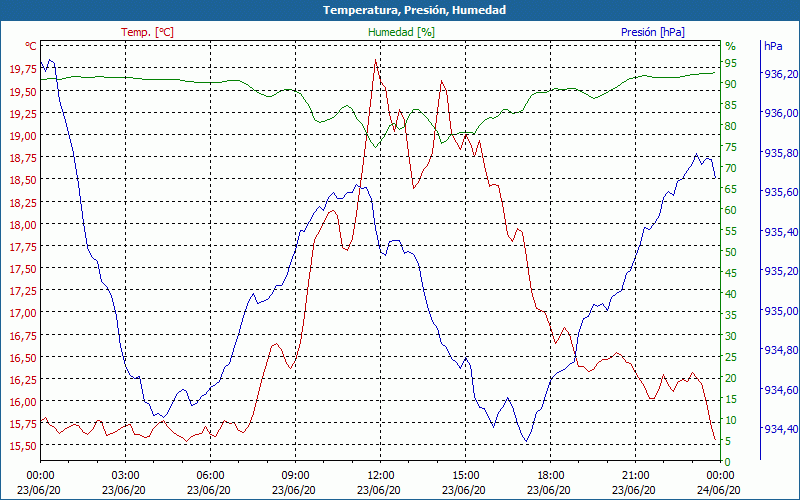Viewport: 800px width, 500px height.
Task: Click humidity axis value 50
Action: [x=731, y=252]
